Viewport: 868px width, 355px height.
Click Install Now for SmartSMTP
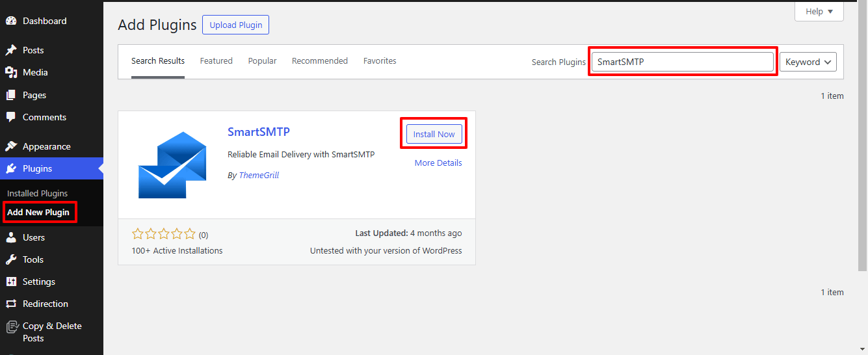(x=434, y=134)
